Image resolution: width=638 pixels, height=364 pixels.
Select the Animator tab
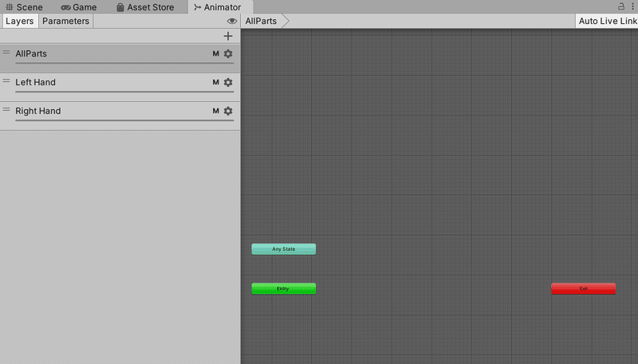pos(221,7)
